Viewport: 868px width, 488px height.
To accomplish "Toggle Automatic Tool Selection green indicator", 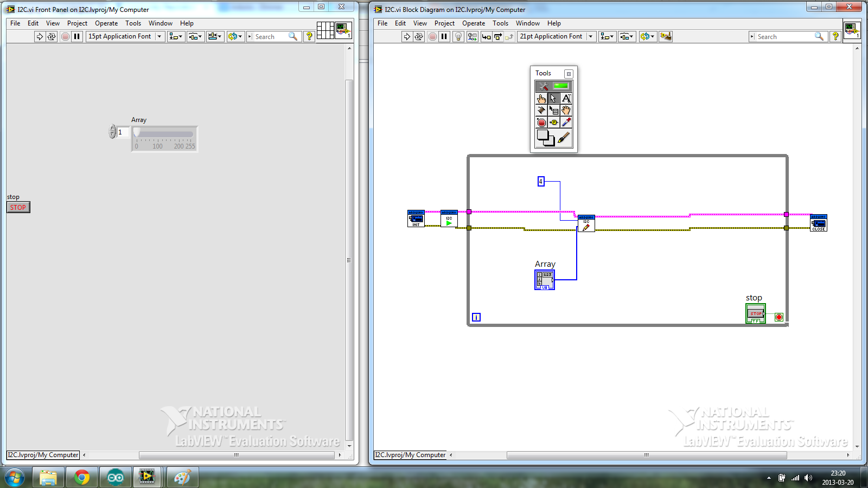I will click(x=561, y=86).
